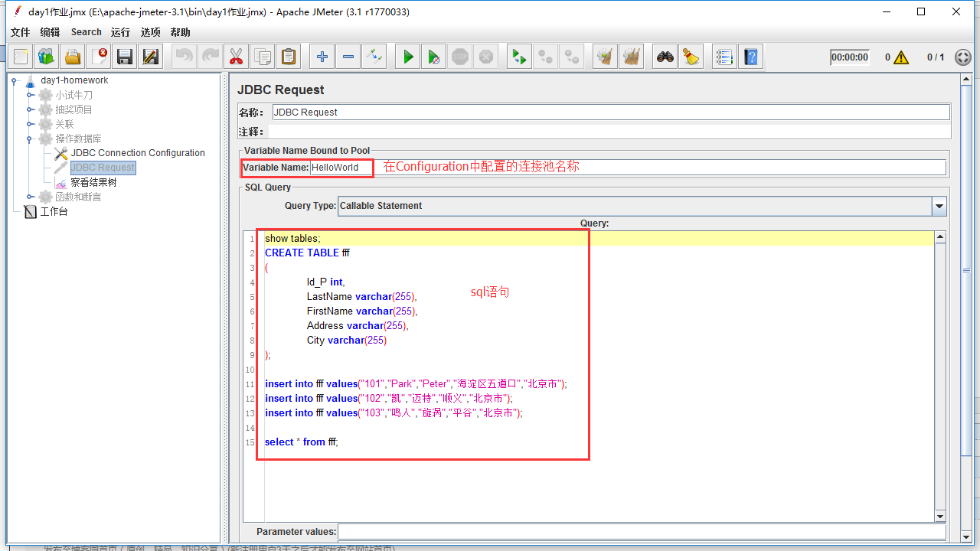This screenshot has width=980, height=551.
Task: Collapse the 操作数据库 tree node
Action: [x=31, y=139]
